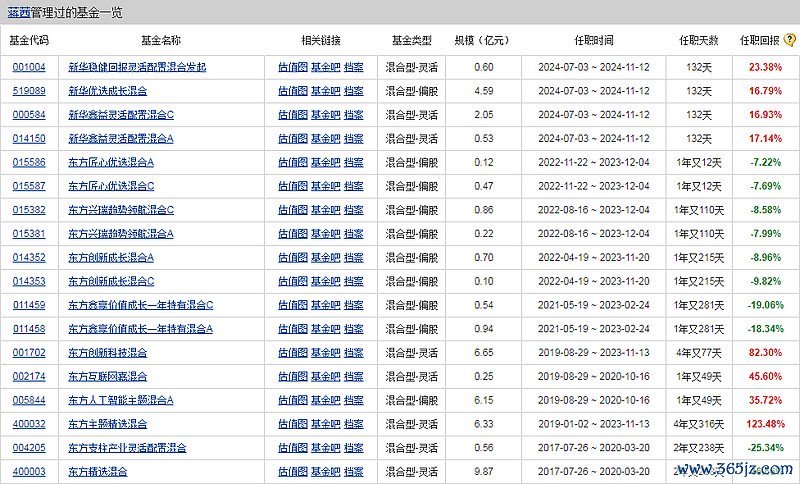Select the 123.48% return value
800x484 pixels.
(765, 424)
